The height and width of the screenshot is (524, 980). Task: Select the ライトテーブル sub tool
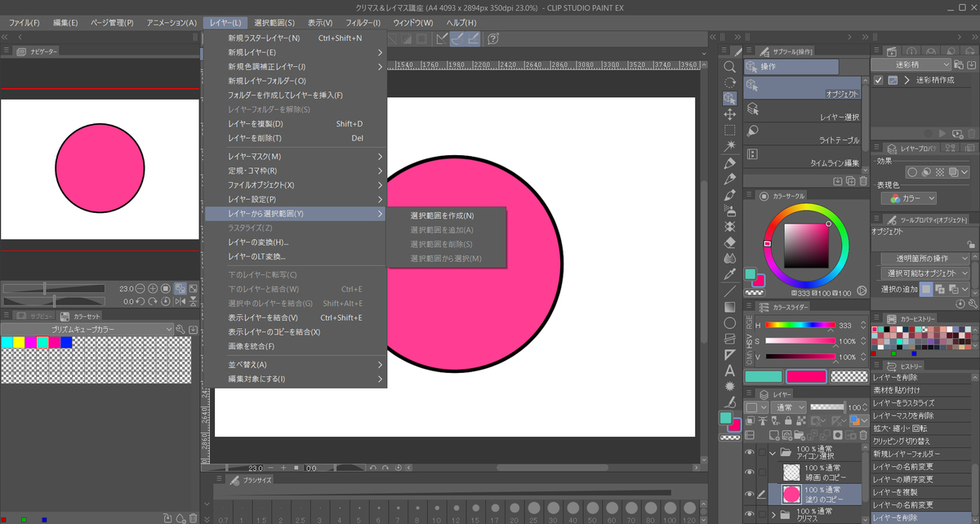pos(802,134)
